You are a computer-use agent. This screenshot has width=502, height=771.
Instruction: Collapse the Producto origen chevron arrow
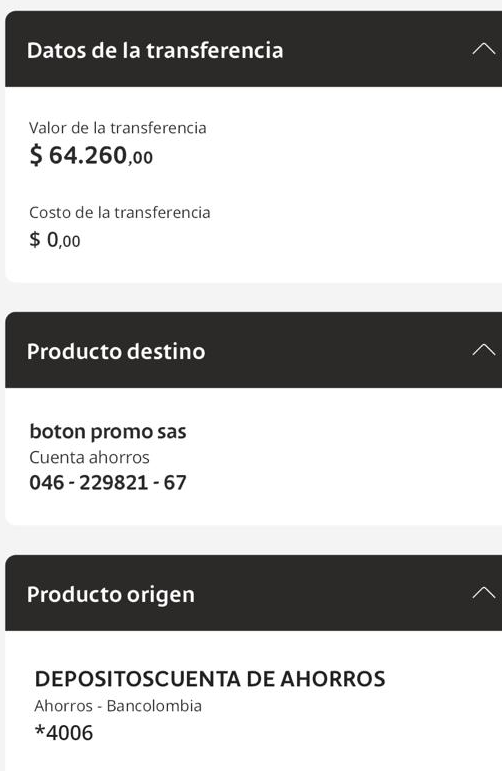coord(483,593)
